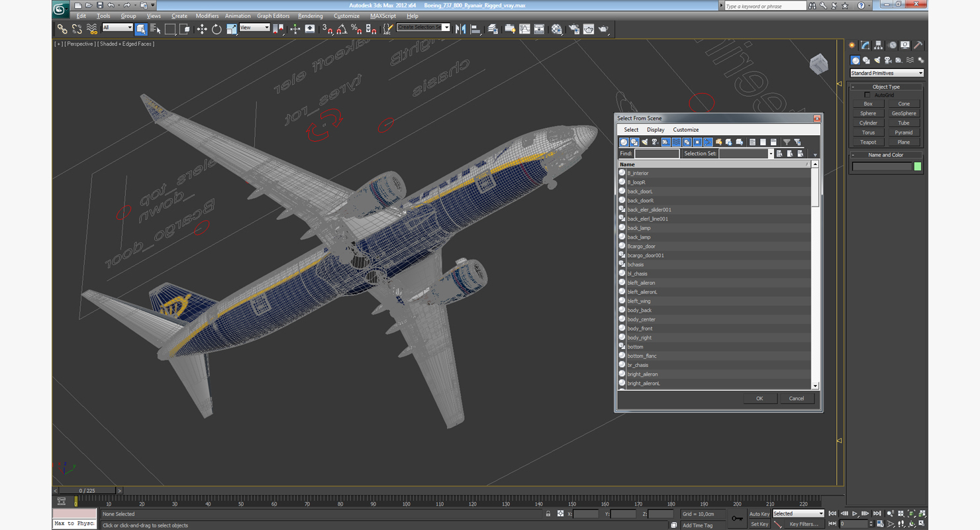Open the Display menu in dialog
Viewport: 980px width, 530px height.
656,130
